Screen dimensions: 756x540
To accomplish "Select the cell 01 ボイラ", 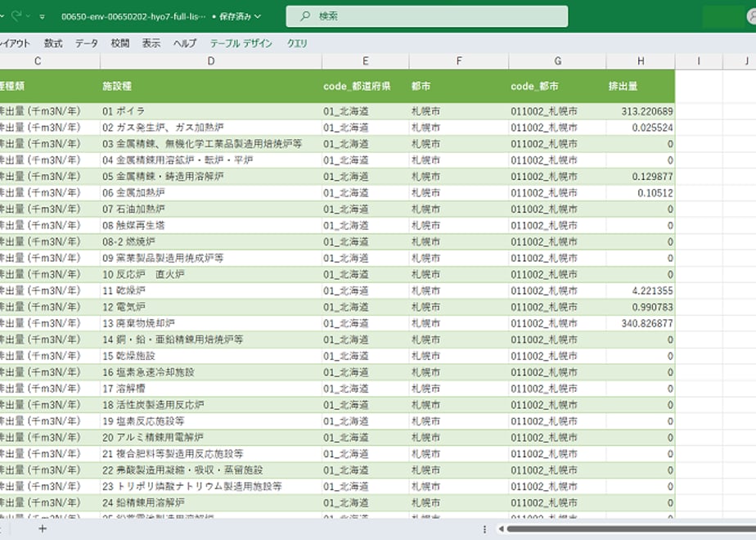I will point(211,111).
